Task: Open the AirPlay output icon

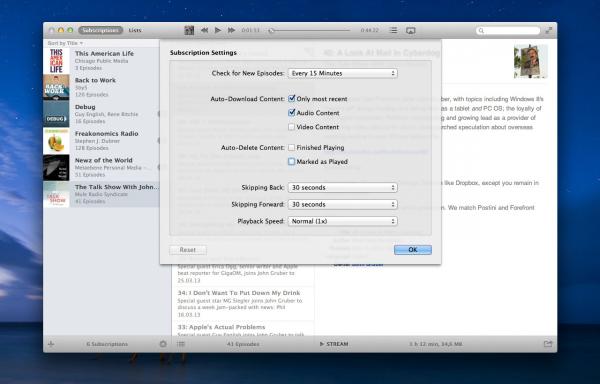Action: point(411,31)
